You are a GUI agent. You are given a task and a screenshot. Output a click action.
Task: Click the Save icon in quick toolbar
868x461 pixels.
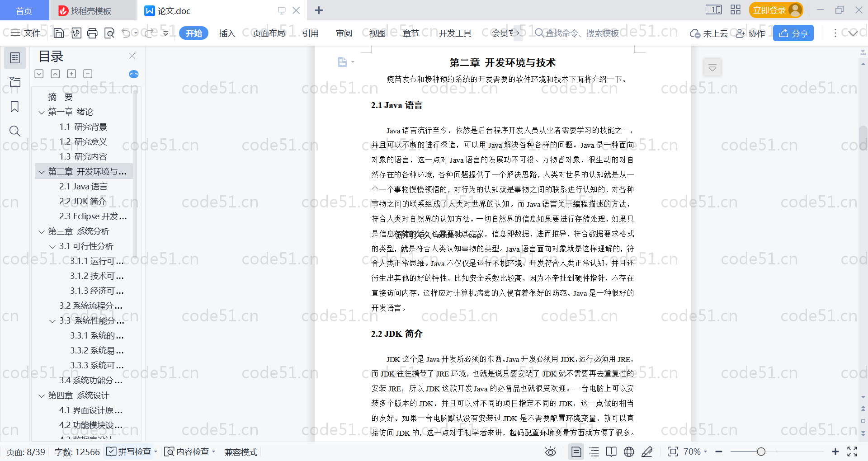coord(59,33)
